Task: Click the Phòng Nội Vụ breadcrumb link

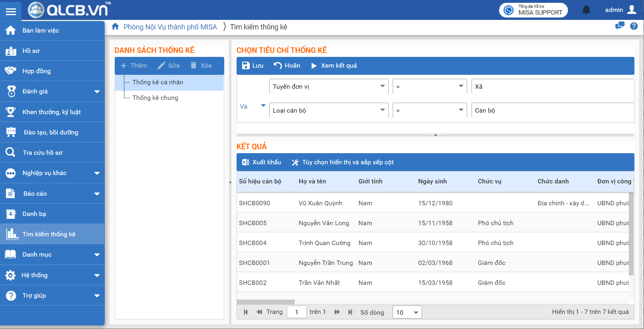Action: coord(170,27)
